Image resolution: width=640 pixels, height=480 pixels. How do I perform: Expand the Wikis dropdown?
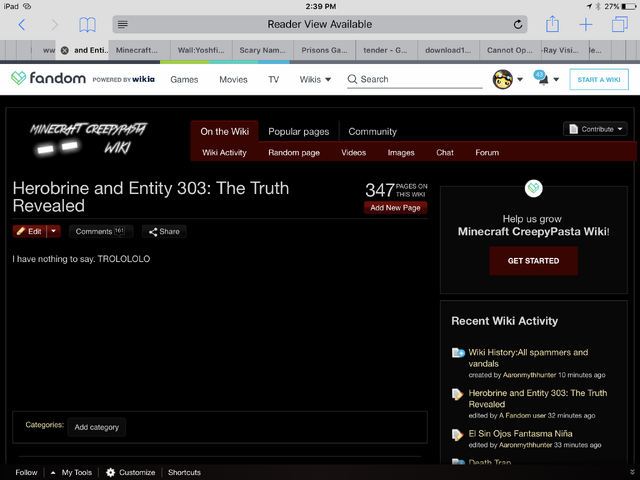315,80
